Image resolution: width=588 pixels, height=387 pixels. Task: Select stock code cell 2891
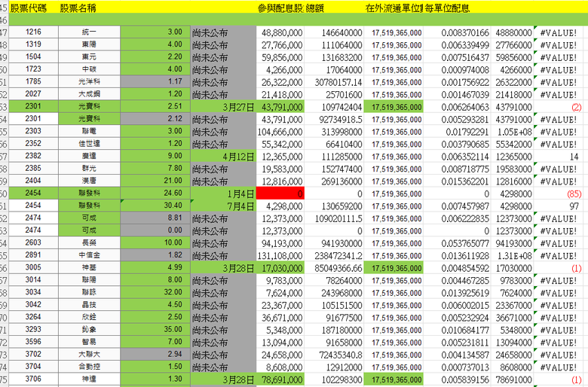click(33, 255)
